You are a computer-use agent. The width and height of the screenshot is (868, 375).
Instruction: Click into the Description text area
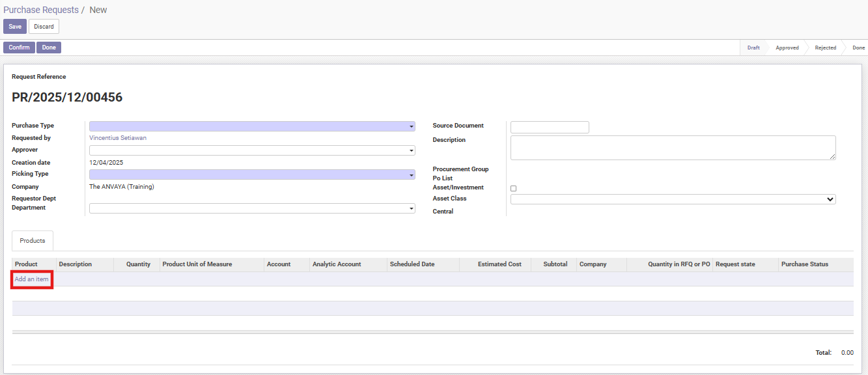tap(673, 147)
